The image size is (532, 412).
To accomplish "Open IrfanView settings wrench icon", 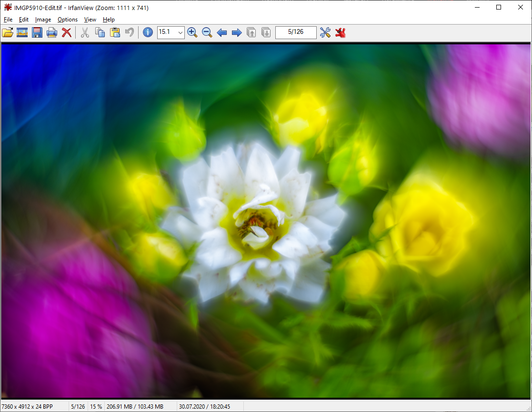I will (x=325, y=32).
